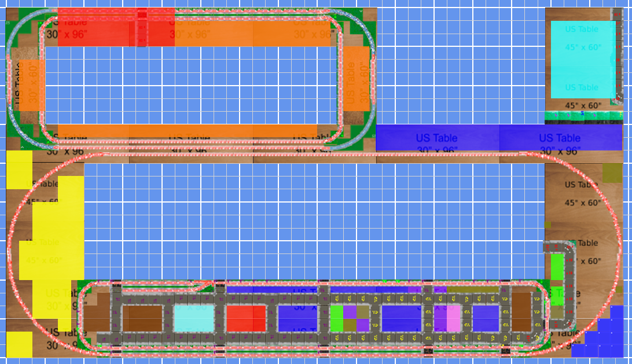Screen dimensions: 632x364
Task: Click the olive square at the right table's top corner
Action: [612, 173]
